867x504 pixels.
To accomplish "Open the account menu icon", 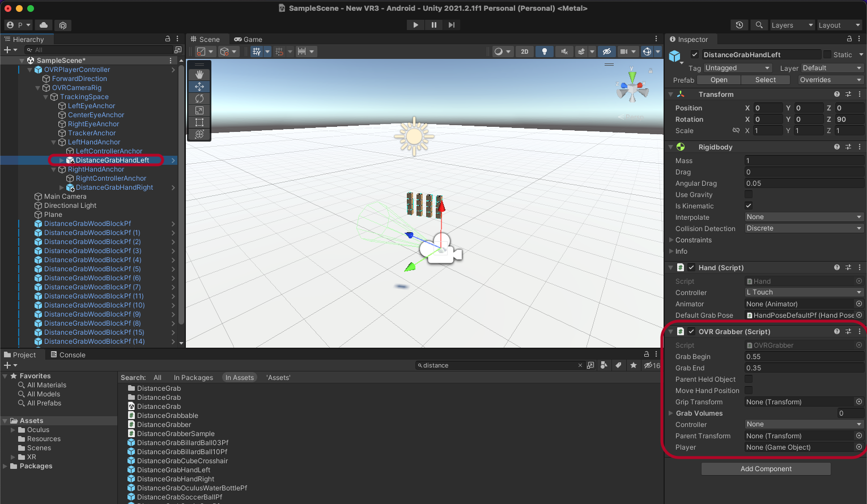I will 18,25.
